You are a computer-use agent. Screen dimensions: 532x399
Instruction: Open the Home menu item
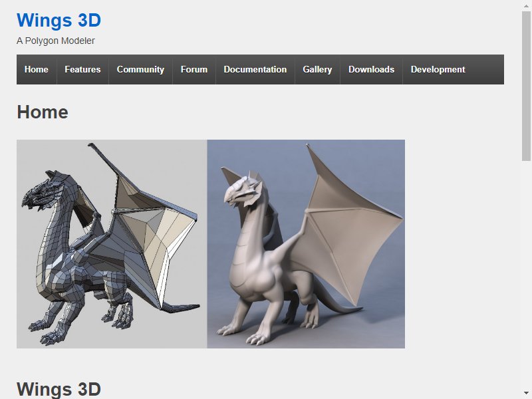(x=37, y=70)
